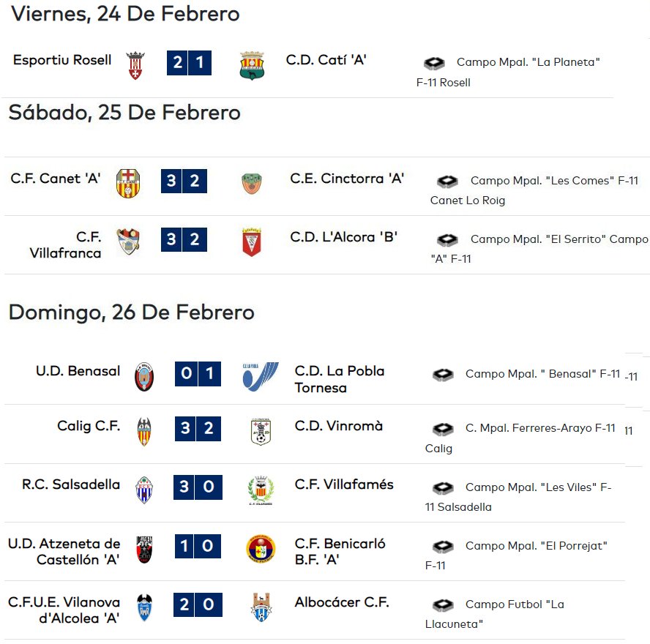650x644 pixels.
Task: Go to C.D. Vinromà team page
Action: click(x=339, y=426)
